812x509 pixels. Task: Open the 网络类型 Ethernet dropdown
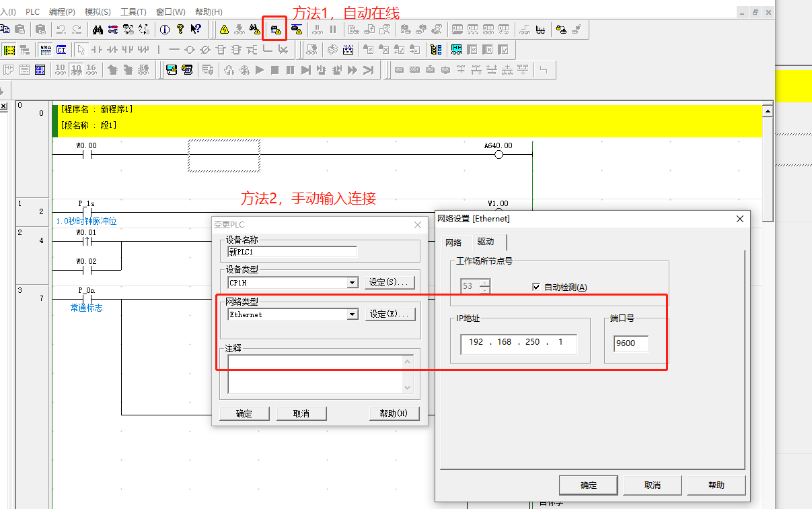click(x=352, y=314)
